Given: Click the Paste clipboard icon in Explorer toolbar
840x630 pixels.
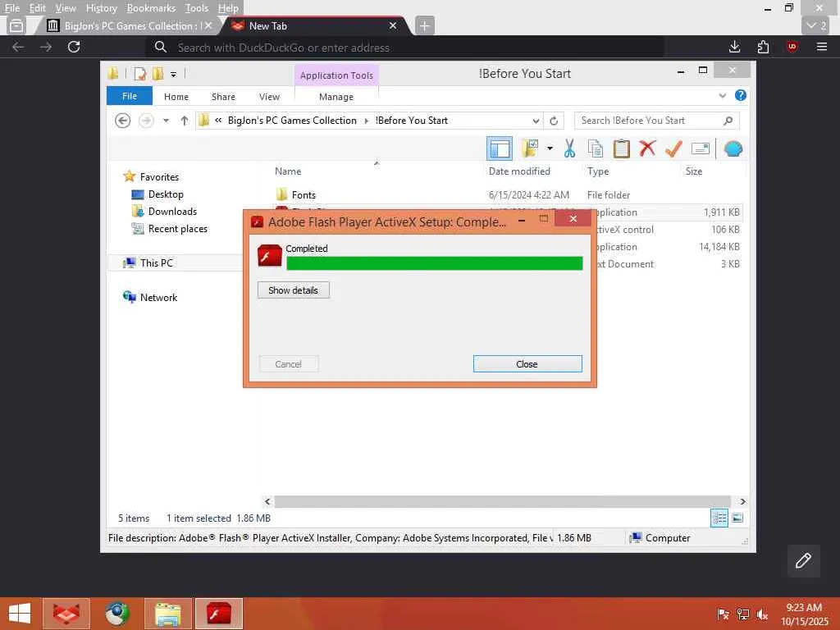Looking at the screenshot, I should click(622, 148).
